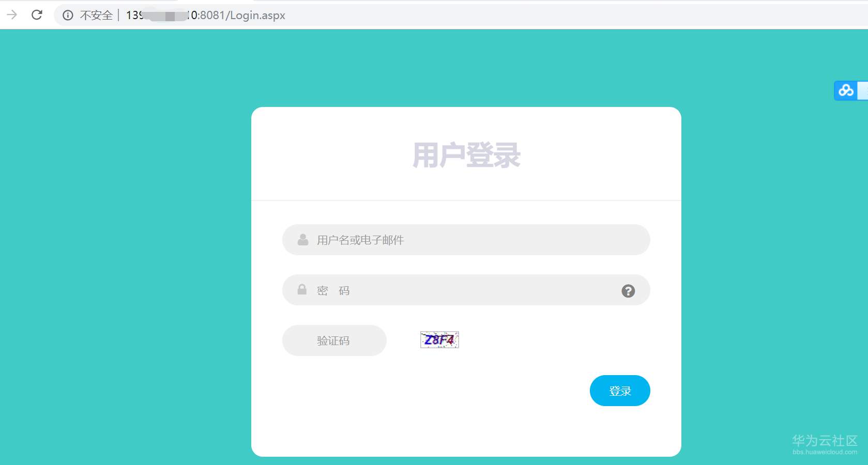Open the site information icon
Screen dimensions: 868x465
click(68, 16)
